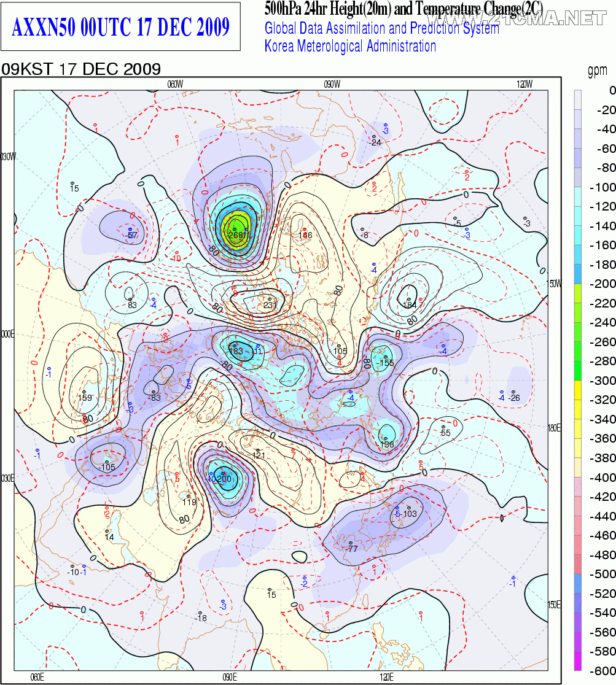Select the station marker labeled 166
Screen dimensions: 616x685
point(305,230)
